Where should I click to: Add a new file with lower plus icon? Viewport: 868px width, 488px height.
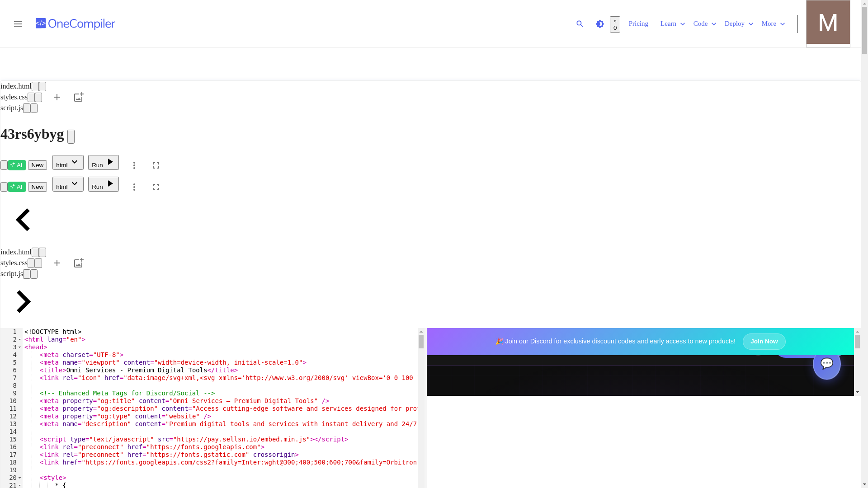pyautogui.click(x=57, y=263)
